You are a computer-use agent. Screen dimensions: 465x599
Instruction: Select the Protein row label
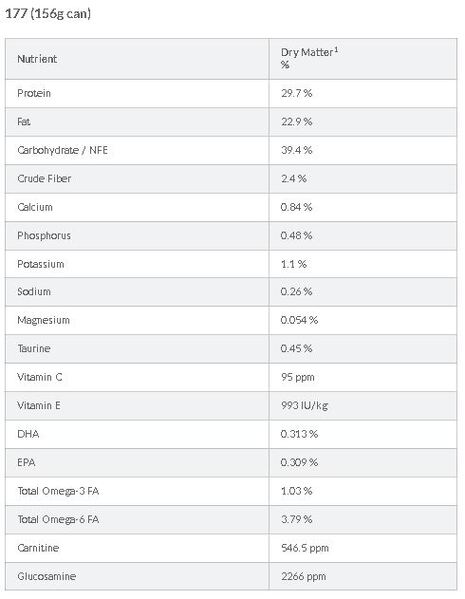coord(34,93)
